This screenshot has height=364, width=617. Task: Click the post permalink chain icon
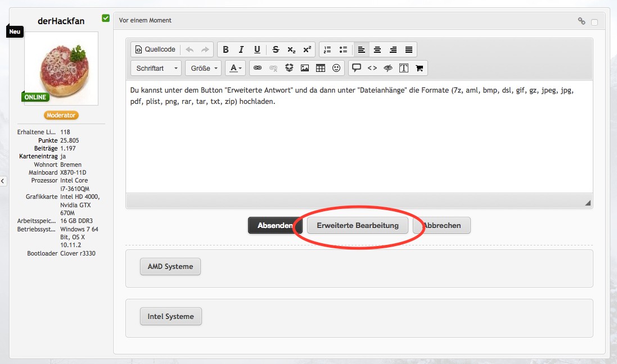(x=582, y=21)
